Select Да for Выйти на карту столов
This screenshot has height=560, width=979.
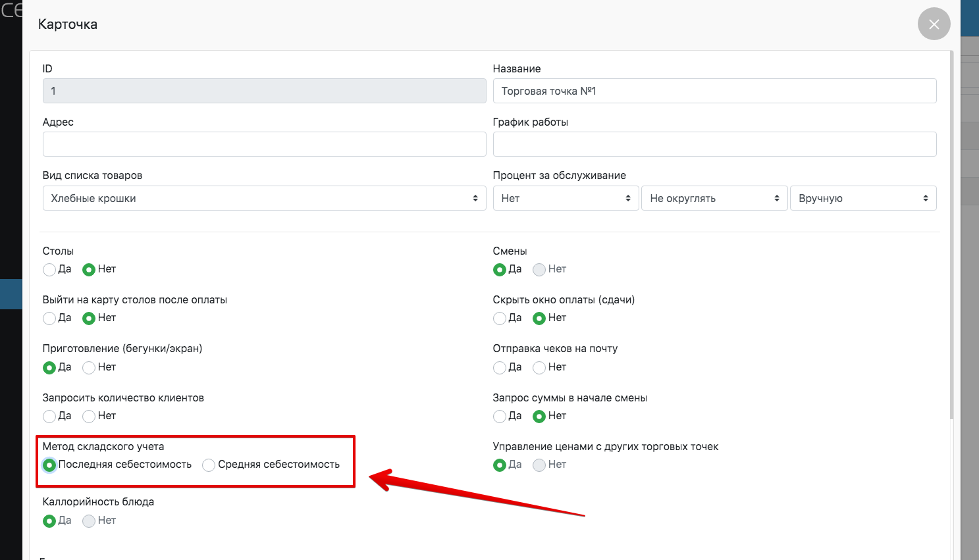49,318
